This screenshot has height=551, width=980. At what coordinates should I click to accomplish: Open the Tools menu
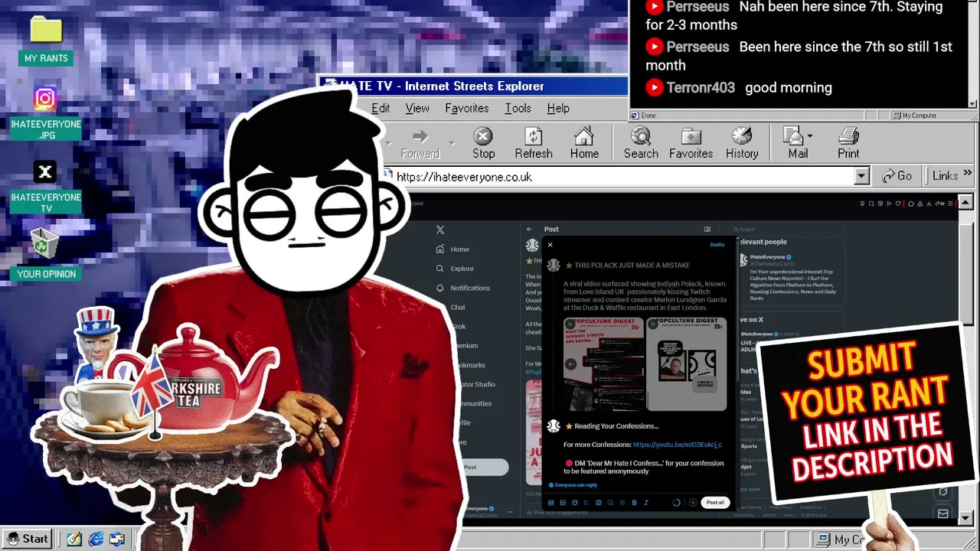point(518,109)
